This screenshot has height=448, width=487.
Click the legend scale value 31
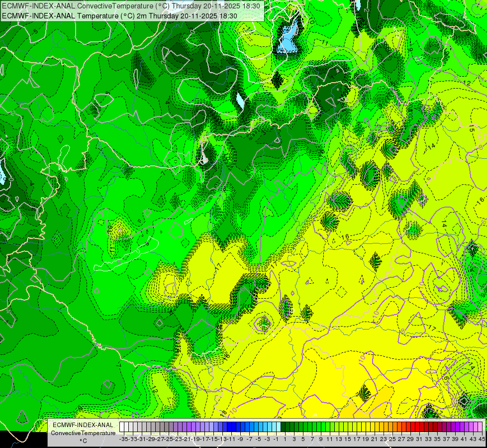coord(419,440)
